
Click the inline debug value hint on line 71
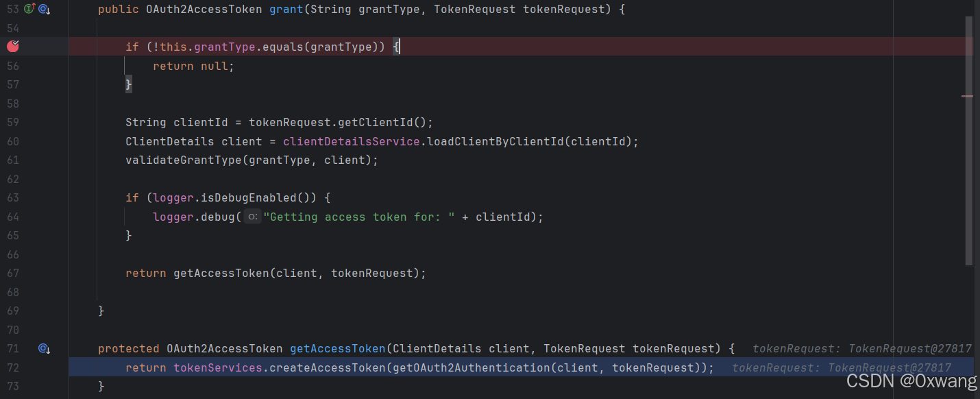tap(862, 348)
